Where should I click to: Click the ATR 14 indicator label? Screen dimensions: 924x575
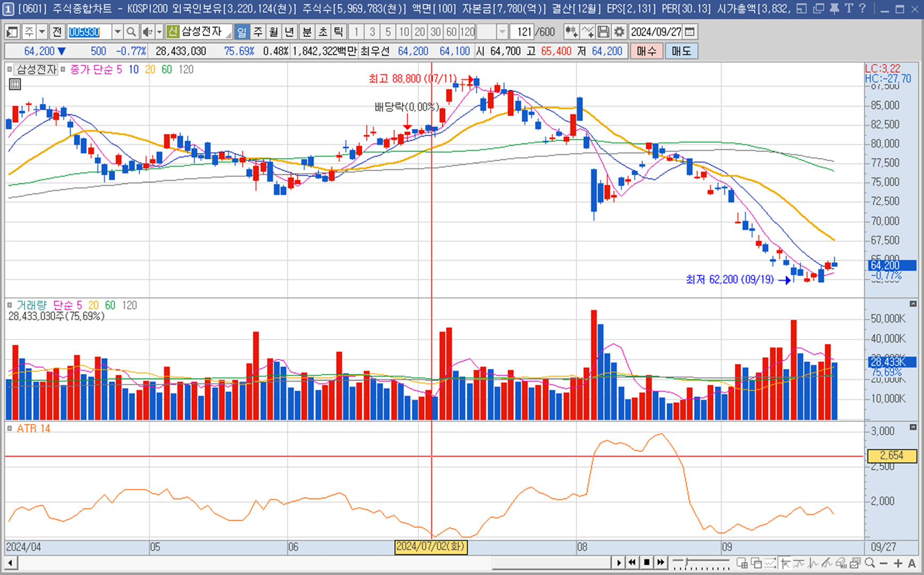coord(33,428)
